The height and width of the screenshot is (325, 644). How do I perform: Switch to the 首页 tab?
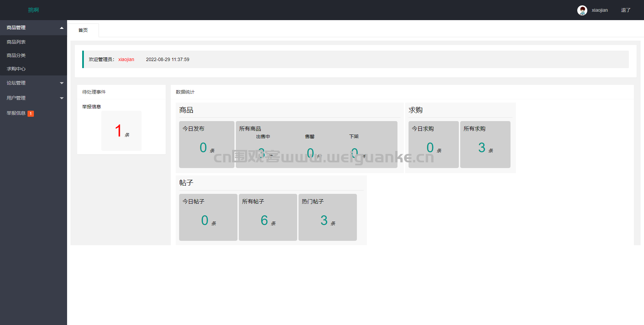[x=83, y=30]
